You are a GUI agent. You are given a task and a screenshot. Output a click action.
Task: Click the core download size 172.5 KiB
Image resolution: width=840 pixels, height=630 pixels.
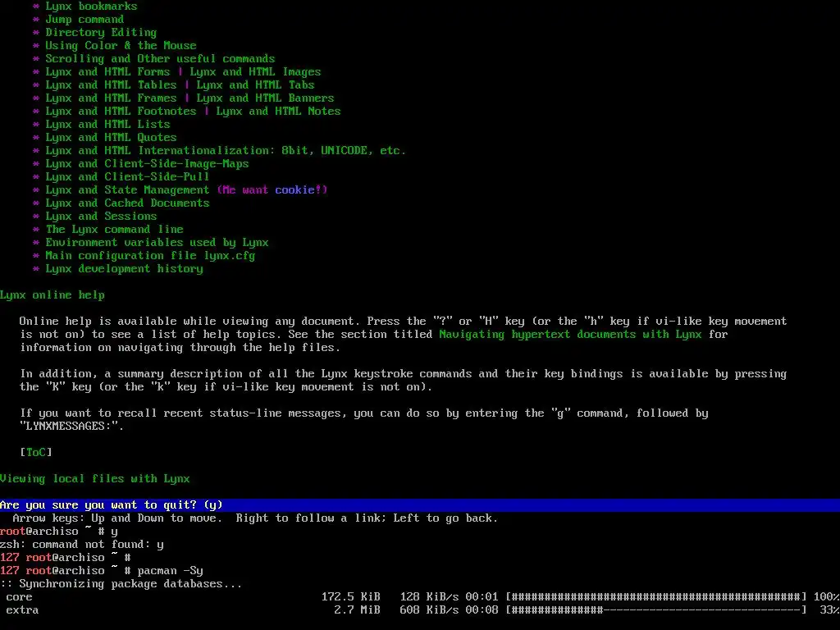(x=351, y=597)
